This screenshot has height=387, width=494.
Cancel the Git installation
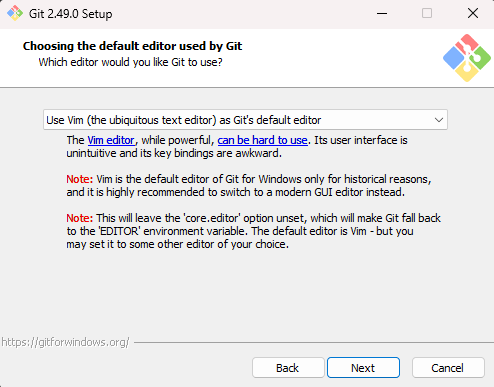click(x=448, y=368)
